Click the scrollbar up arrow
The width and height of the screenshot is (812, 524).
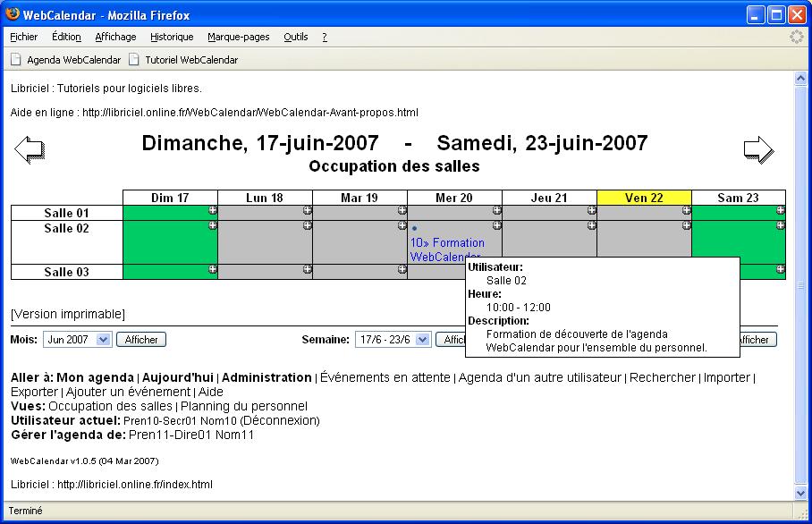tap(800, 79)
